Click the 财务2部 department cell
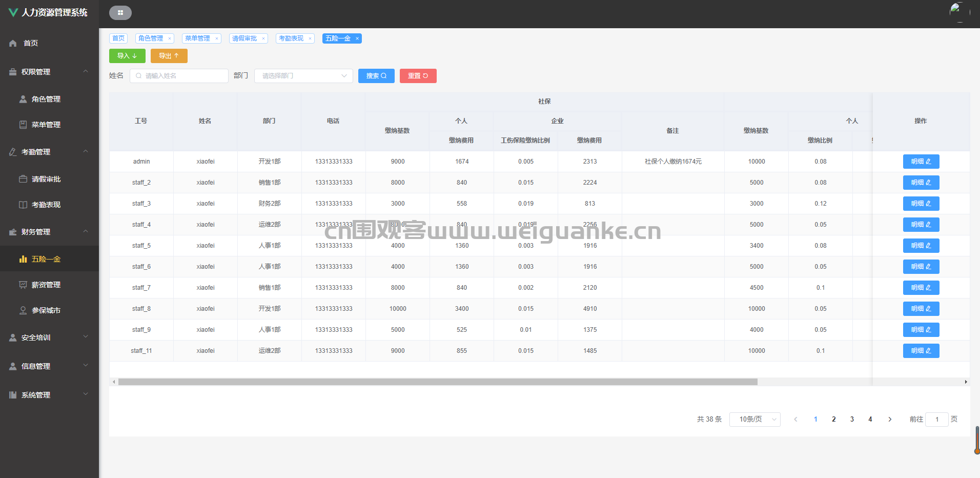 270,204
